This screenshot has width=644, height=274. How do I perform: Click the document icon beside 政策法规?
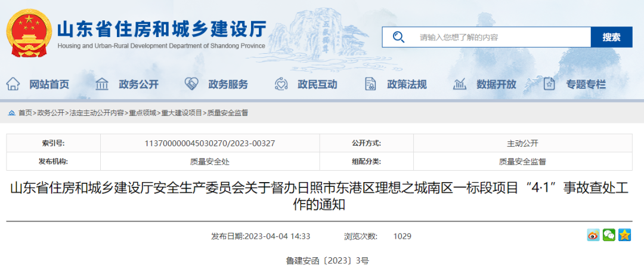coord(370,84)
